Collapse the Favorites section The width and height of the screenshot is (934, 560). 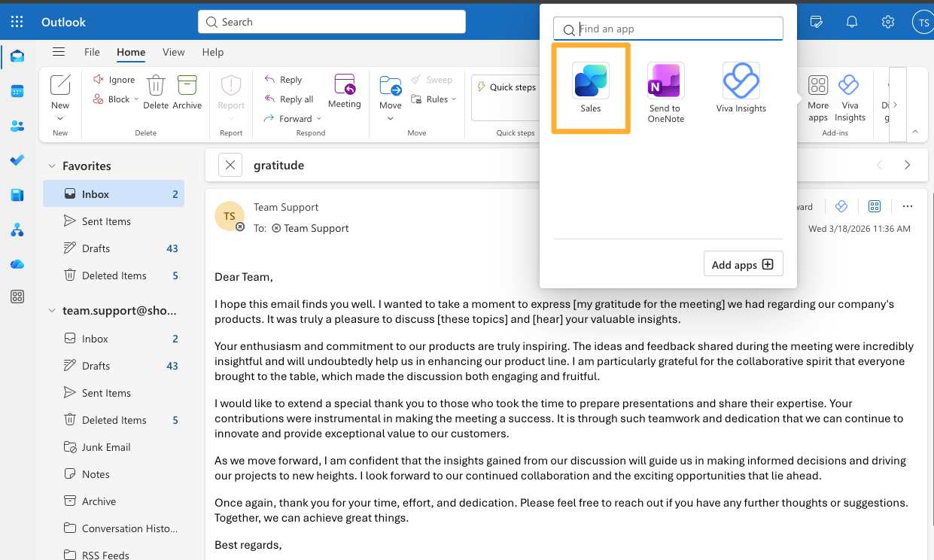coord(51,166)
